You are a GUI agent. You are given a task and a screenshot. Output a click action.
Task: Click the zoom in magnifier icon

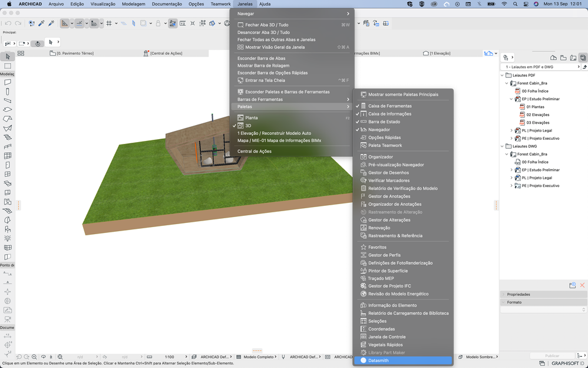click(x=35, y=357)
